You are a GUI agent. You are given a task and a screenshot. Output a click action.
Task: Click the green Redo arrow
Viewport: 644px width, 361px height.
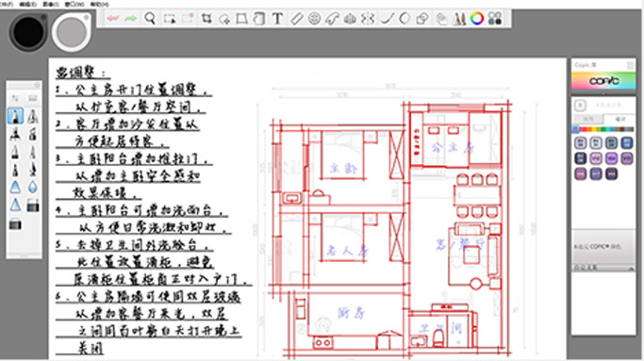click(131, 19)
